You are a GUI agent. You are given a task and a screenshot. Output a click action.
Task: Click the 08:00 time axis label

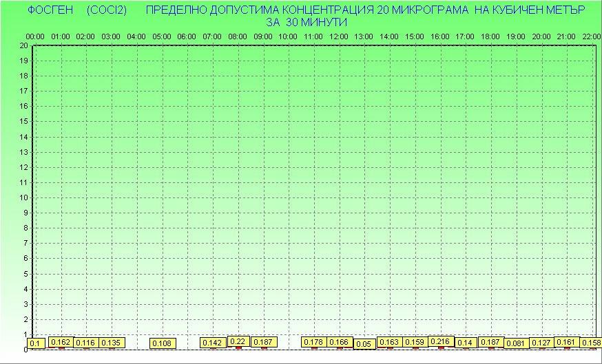237,37
